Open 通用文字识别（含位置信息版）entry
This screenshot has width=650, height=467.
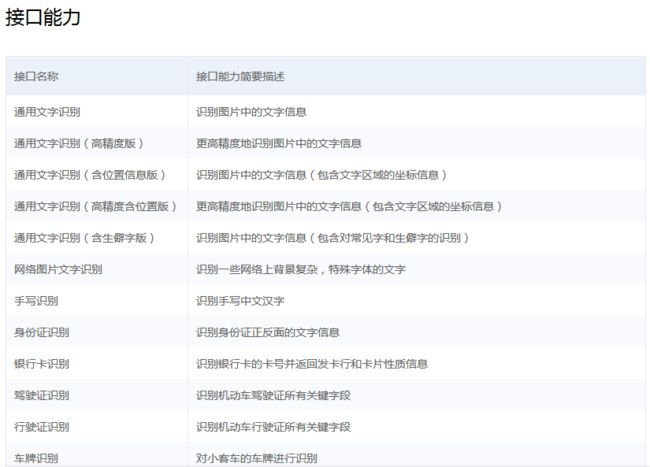[90, 175]
